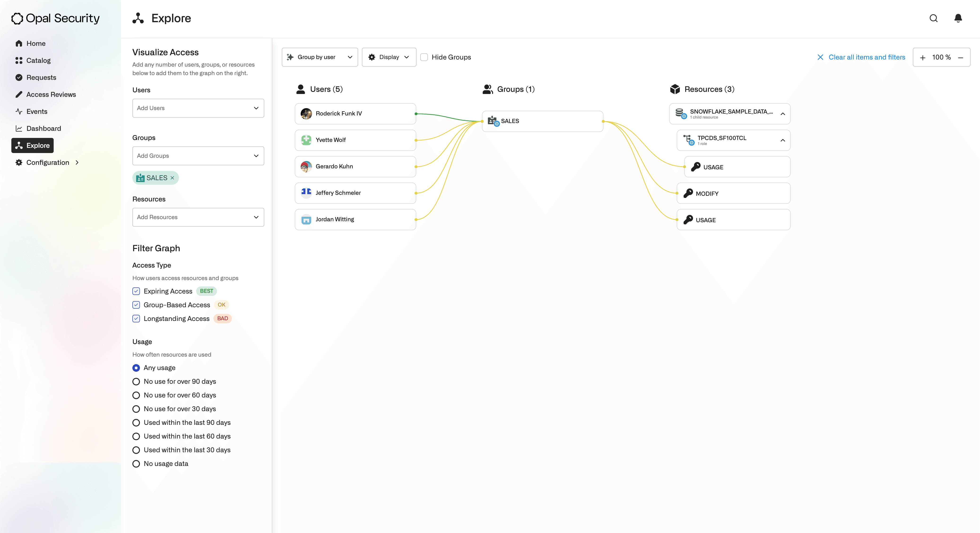
Task: Select the Jordan Witting user node
Action: 355,220
